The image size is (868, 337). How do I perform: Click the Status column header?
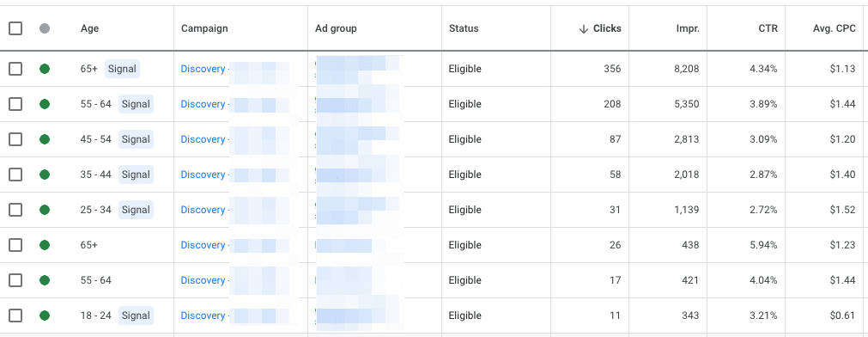click(464, 29)
